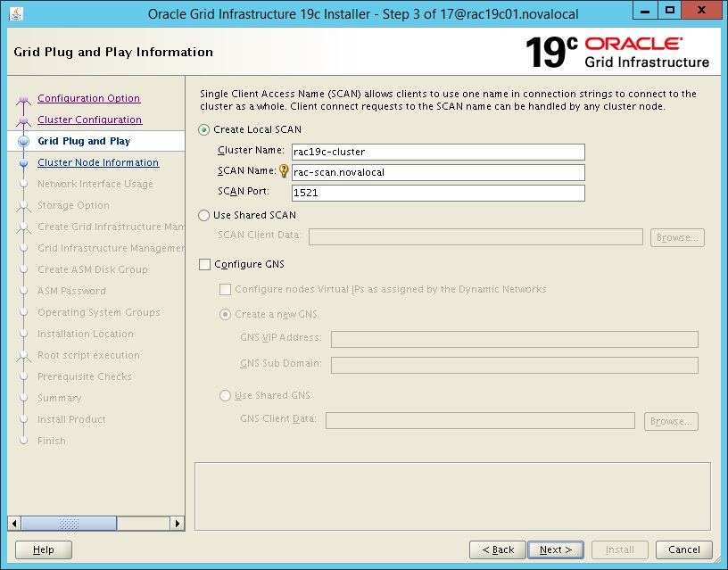Open the installer Help
Screen dimensions: 728x570
(x=43, y=549)
